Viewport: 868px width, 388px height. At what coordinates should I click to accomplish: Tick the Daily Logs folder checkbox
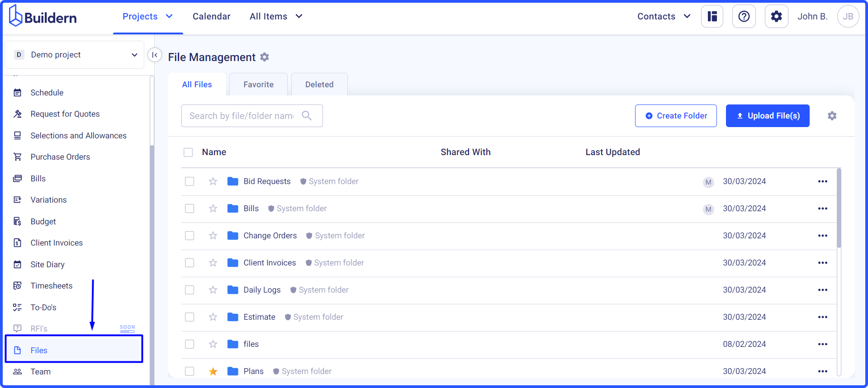(190, 290)
